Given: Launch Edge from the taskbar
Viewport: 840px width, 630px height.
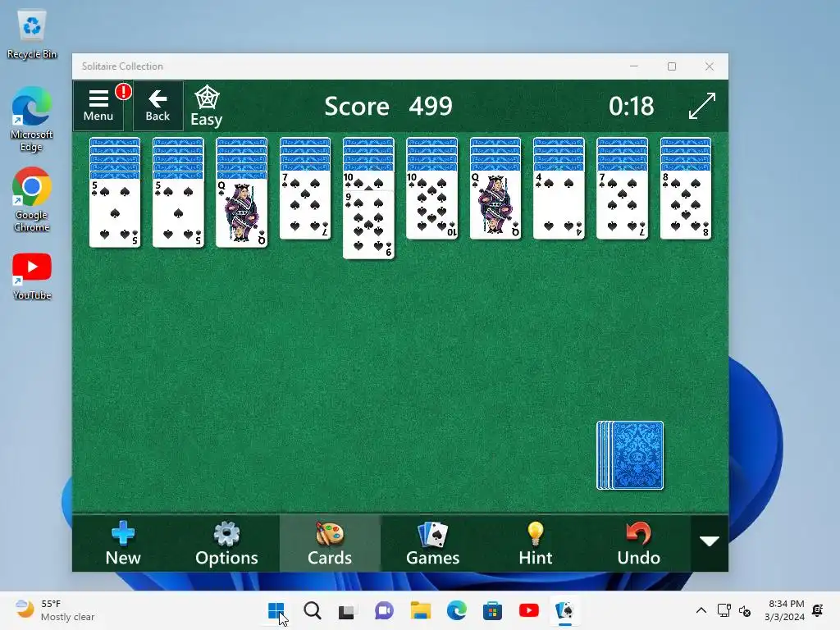Looking at the screenshot, I should [x=456, y=610].
